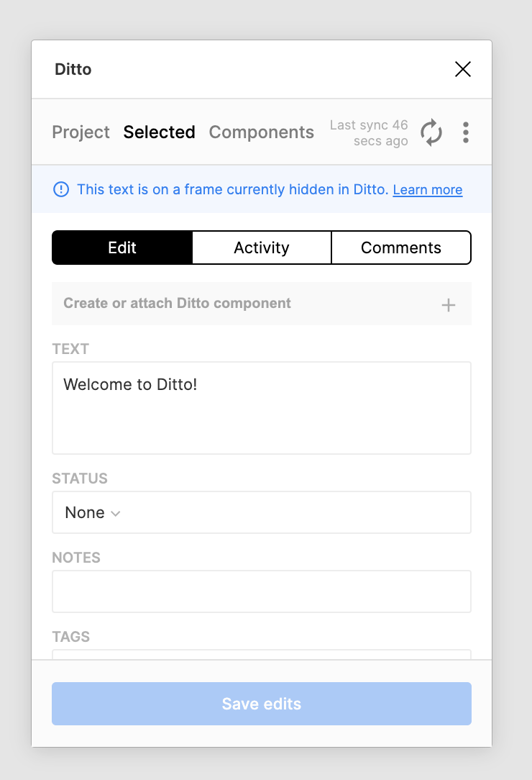
Task: Switch to the Edit segment
Action: click(x=122, y=248)
